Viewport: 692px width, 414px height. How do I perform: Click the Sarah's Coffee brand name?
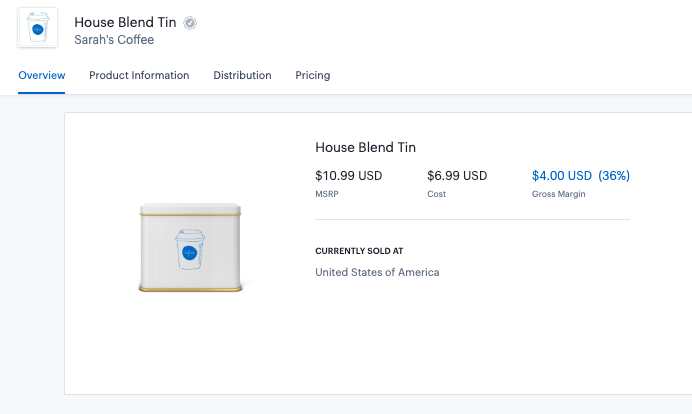click(x=114, y=40)
